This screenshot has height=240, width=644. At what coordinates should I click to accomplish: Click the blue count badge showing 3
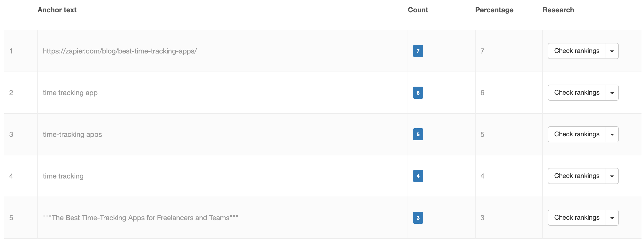pyautogui.click(x=418, y=218)
